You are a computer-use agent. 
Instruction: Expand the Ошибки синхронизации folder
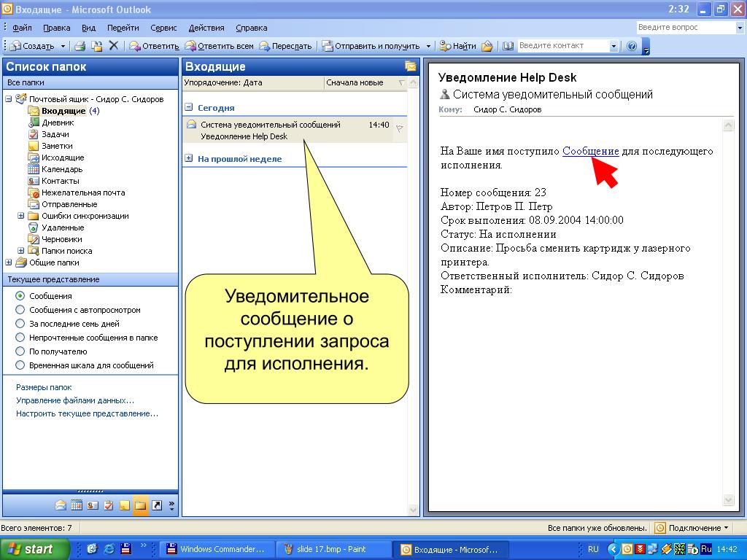click(21, 216)
